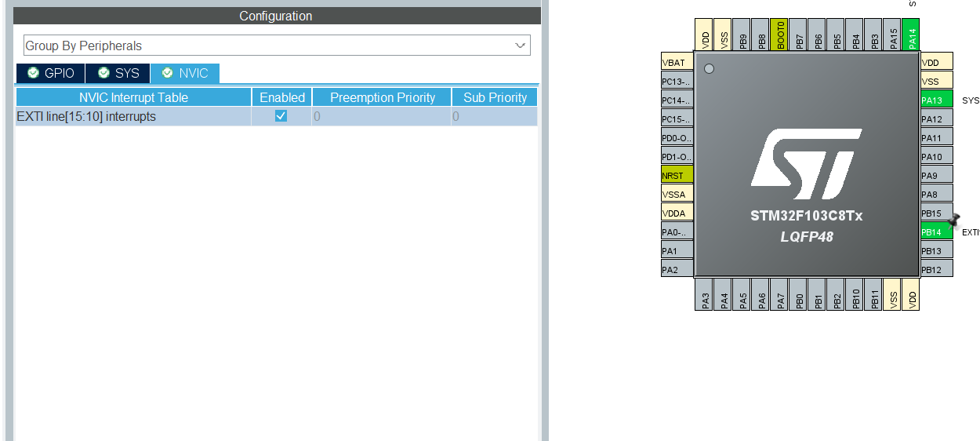Click the PB5 pin
Image resolution: width=980 pixels, height=441 pixels.
click(x=835, y=35)
